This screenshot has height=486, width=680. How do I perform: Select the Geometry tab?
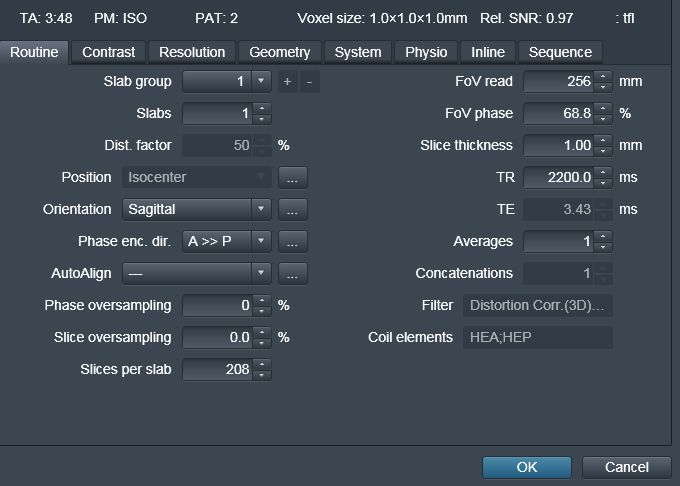click(280, 52)
